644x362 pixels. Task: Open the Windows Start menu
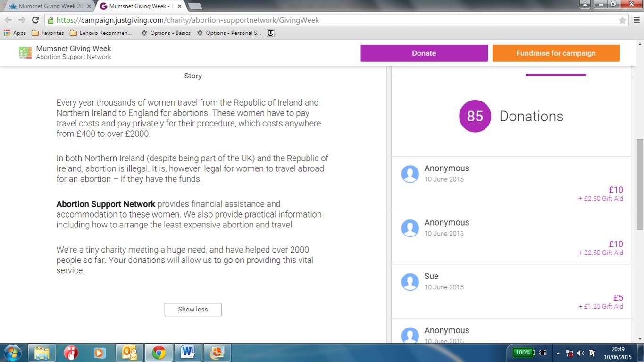tap(12, 353)
